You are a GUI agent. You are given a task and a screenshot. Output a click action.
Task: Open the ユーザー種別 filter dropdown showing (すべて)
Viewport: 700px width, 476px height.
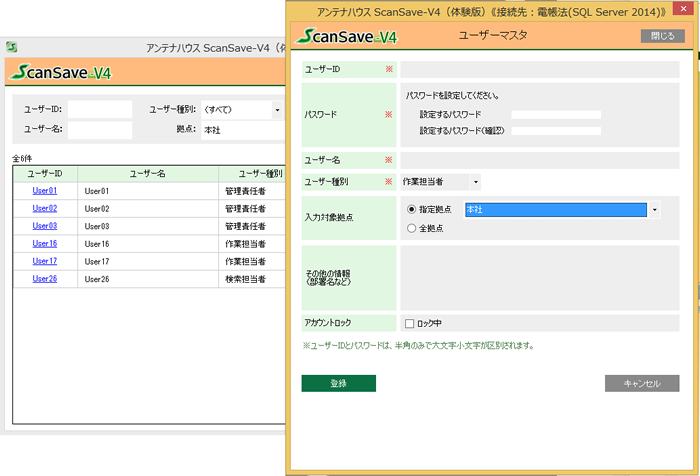point(242,109)
